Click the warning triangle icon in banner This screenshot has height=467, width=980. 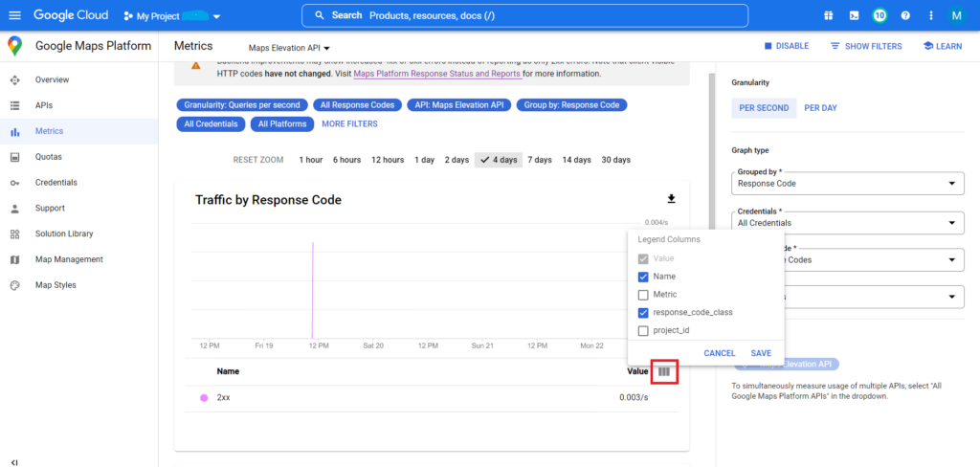pos(195,66)
